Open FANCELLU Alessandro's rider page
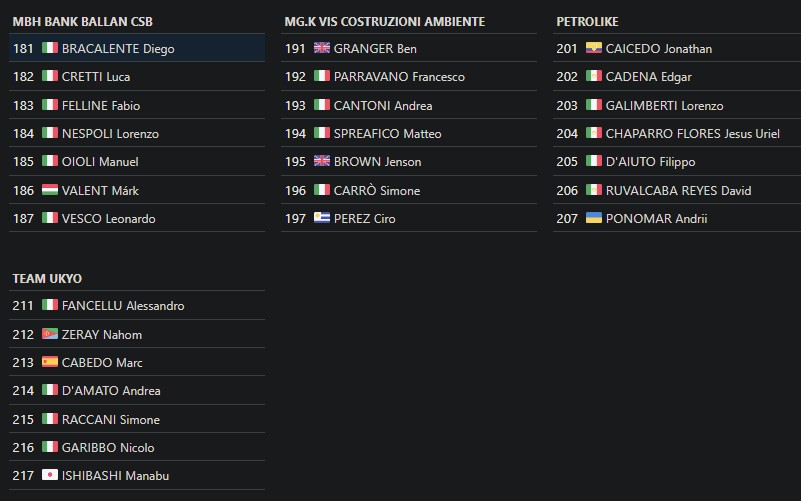801x501 pixels. (x=123, y=306)
